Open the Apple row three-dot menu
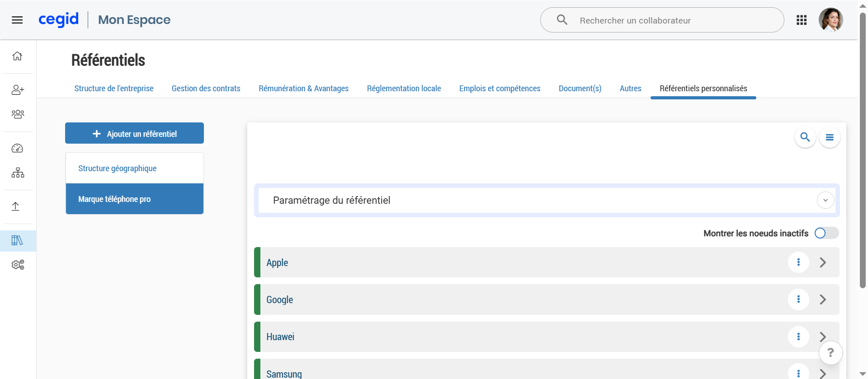Image resolution: width=868 pixels, height=379 pixels. [x=798, y=262]
